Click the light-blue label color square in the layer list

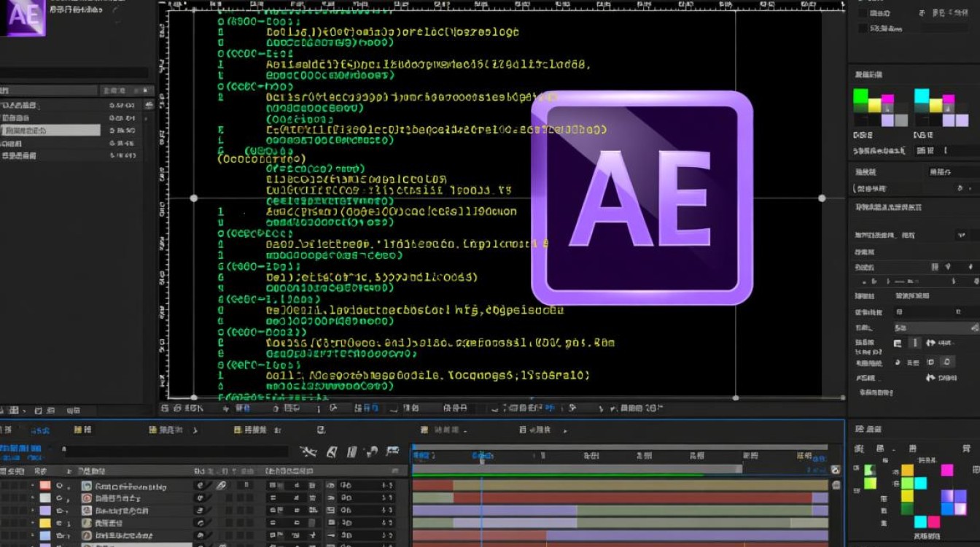point(44,535)
